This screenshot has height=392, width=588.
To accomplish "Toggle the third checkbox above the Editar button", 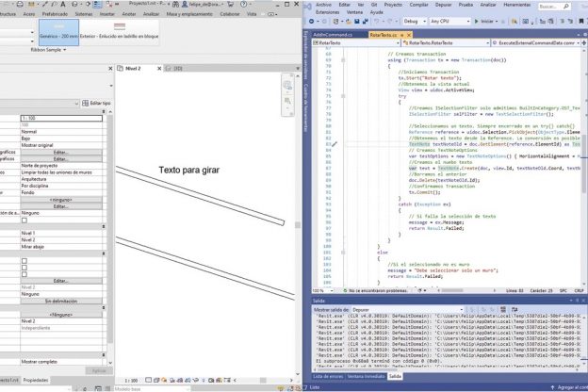I will coord(24,274).
